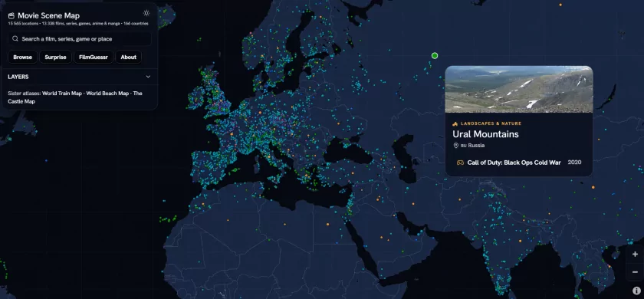Click the game controller icon on the card
This screenshot has height=299, width=644.
coord(461,163)
